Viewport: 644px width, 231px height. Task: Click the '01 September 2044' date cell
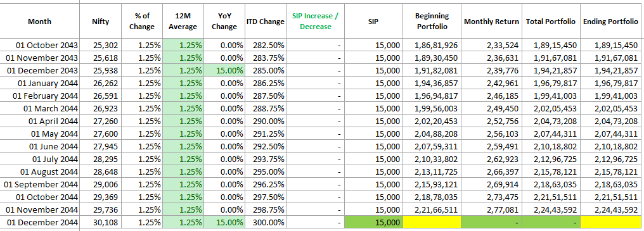click(40, 184)
